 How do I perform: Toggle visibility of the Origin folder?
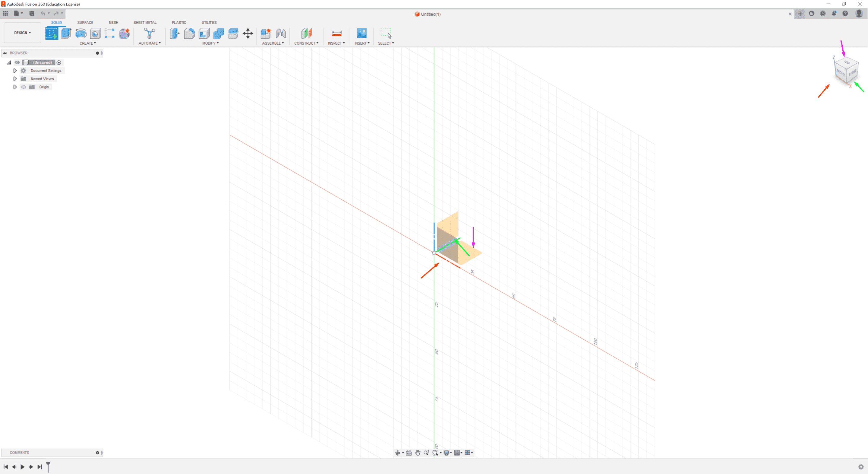pos(23,87)
